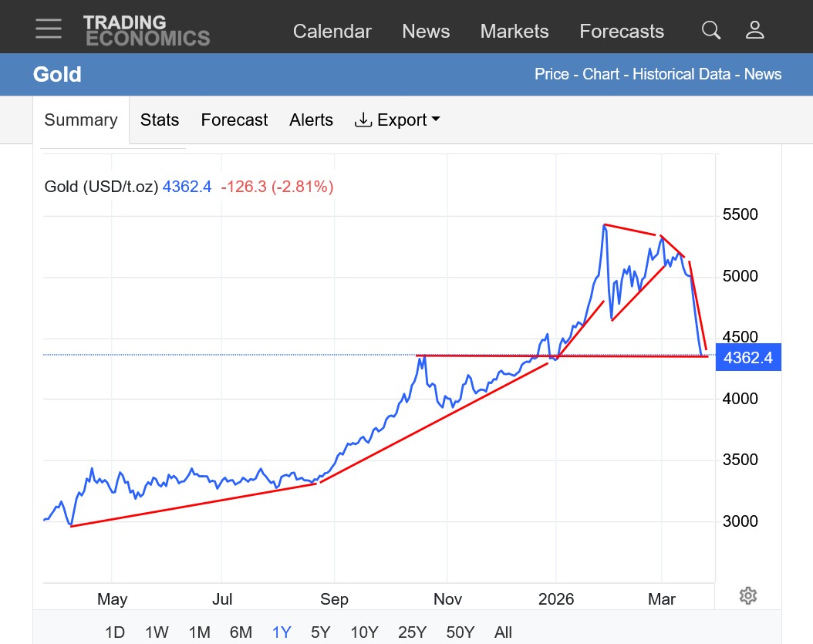Viewport: 813px width, 644px height.
Task: Switch chart to 5Y range
Action: [x=320, y=632]
